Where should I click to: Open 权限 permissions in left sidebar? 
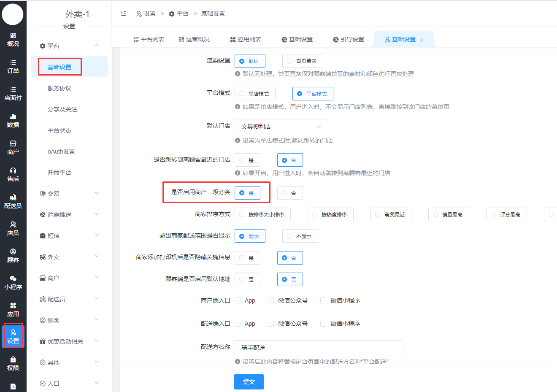(x=13, y=364)
